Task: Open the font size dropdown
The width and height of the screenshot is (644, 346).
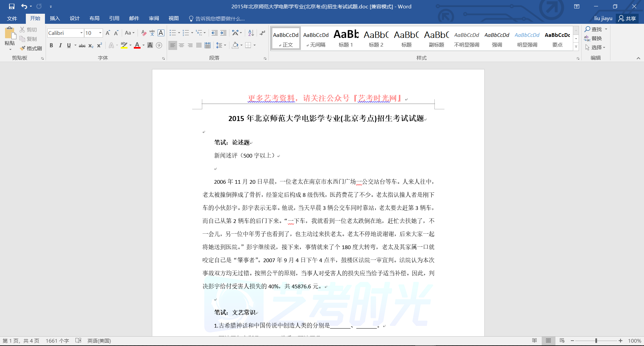Action: click(100, 33)
